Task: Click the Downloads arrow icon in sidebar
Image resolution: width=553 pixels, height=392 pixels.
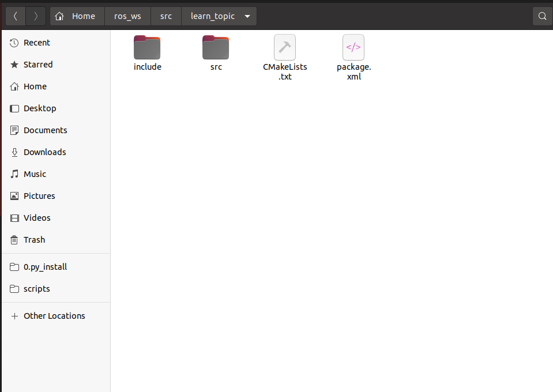Action: (x=14, y=152)
